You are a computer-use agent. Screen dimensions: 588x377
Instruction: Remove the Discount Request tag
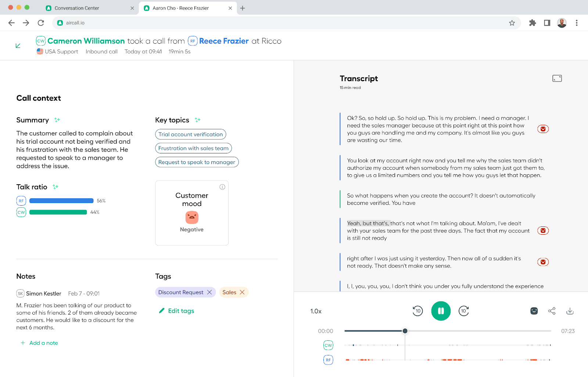(209, 292)
